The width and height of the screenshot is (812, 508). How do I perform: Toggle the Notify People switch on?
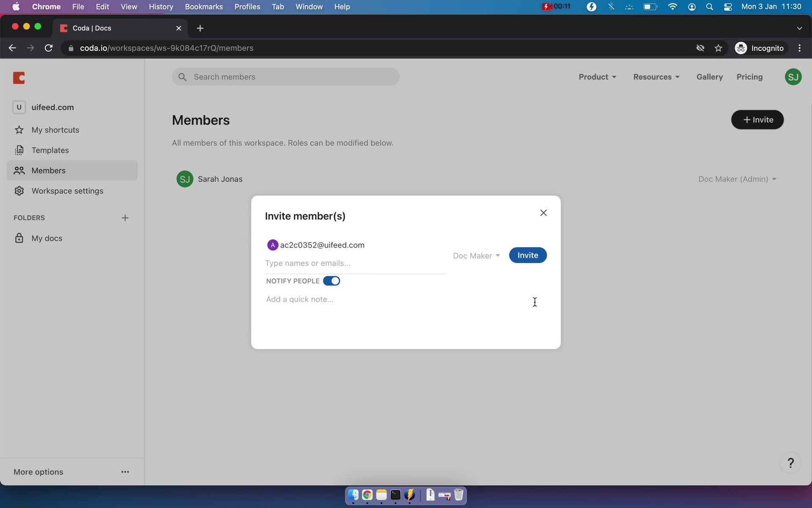click(x=332, y=281)
